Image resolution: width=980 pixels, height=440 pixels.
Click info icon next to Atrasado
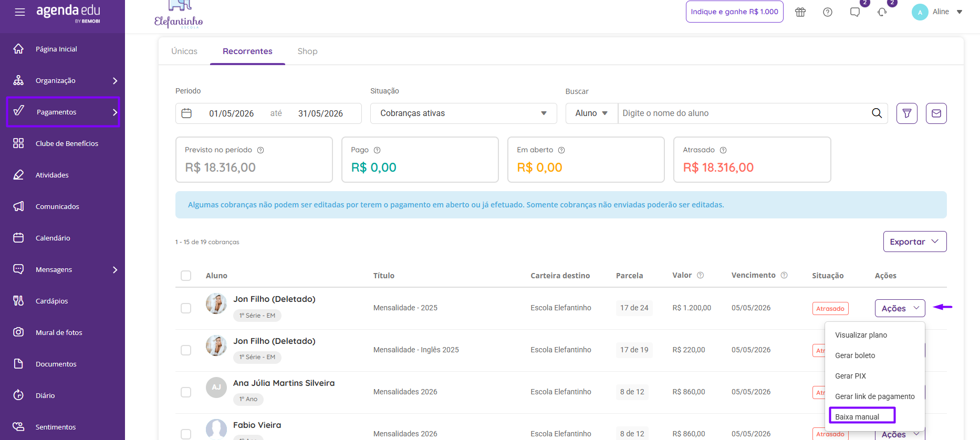pos(723,150)
